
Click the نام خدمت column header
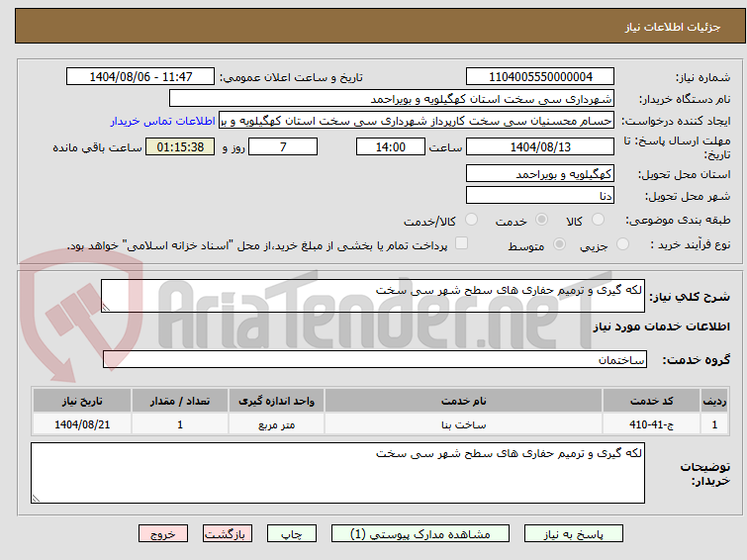click(x=463, y=401)
